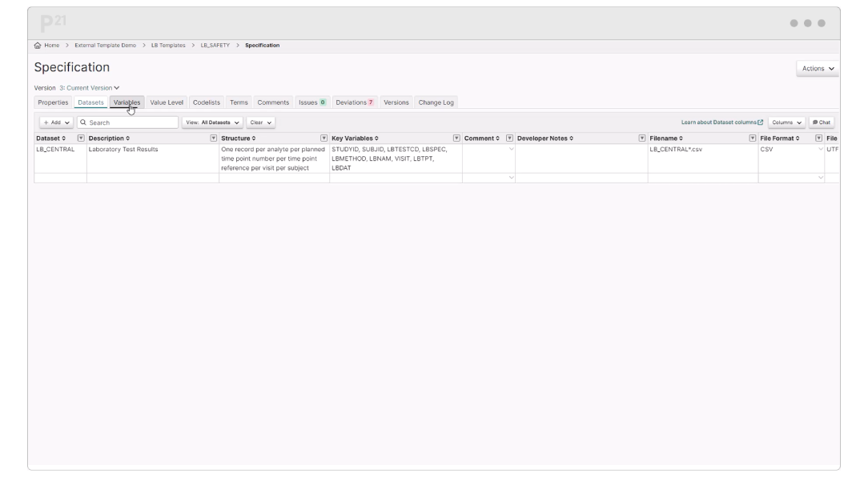The image size is (868, 477).
Task: Open filter icon for Key Variables column
Action: (456, 138)
